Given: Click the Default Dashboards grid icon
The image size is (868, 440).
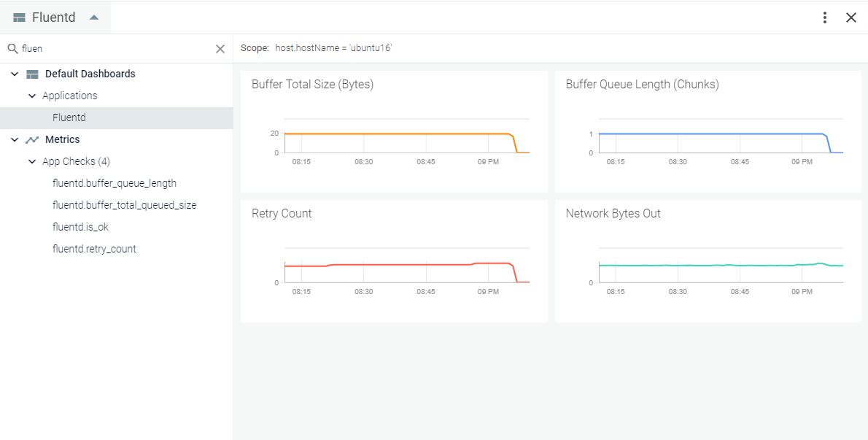Looking at the screenshot, I should pos(32,74).
